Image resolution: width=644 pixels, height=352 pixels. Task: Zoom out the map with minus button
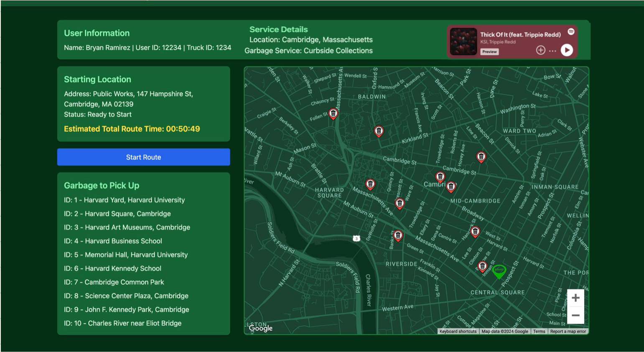pos(575,315)
